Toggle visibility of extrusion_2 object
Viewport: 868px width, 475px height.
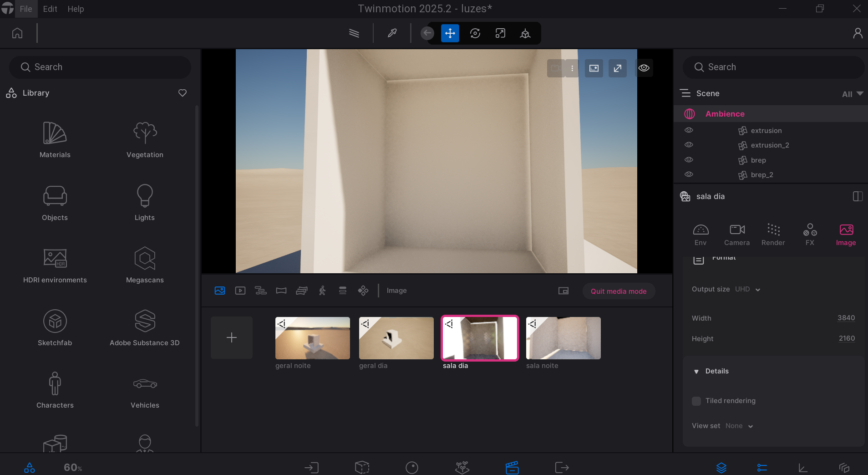point(689,145)
